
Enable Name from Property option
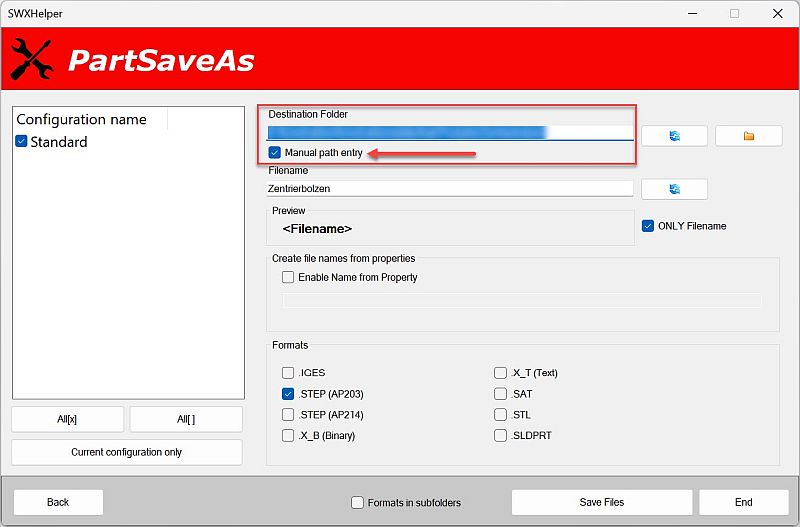pos(288,277)
